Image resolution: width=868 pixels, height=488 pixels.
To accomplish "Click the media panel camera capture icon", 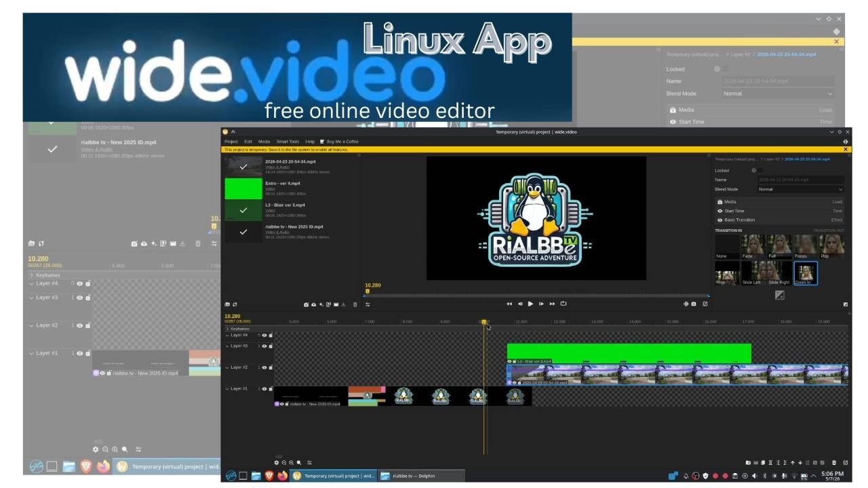I will pyautogui.click(x=306, y=304).
